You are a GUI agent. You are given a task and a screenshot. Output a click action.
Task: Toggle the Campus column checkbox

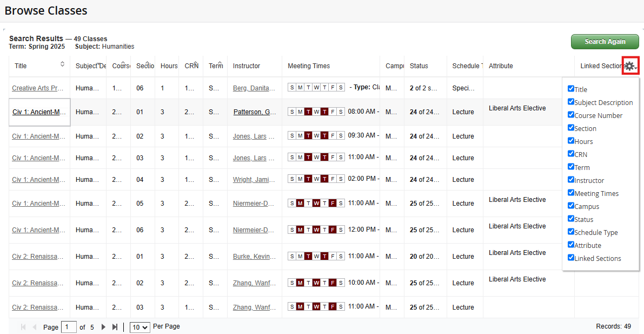click(x=570, y=206)
